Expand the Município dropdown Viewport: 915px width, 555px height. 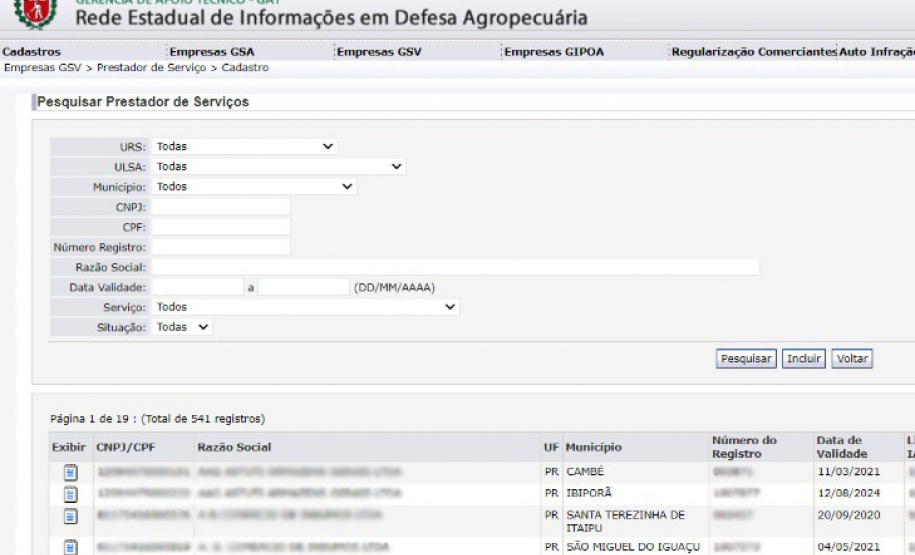pyautogui.click(x=254, y=186)
